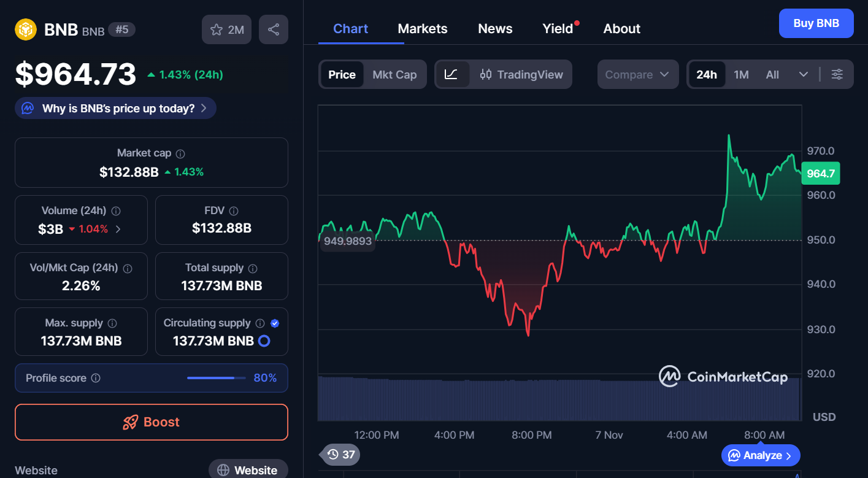The width and height of the screenshot is (868, 478).
Task: Click the star watchlist icon
Action: 217,29
